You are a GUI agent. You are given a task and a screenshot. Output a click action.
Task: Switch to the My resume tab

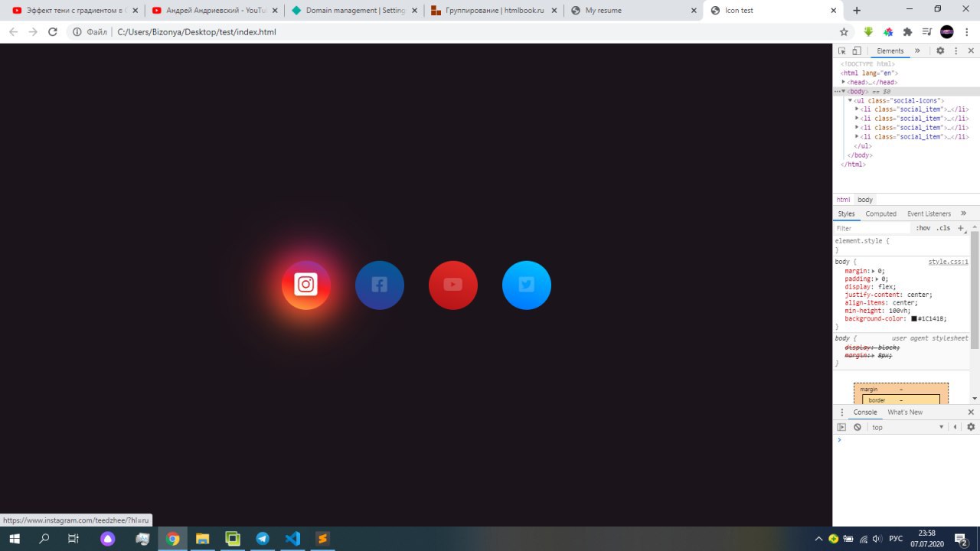(633, 11)
